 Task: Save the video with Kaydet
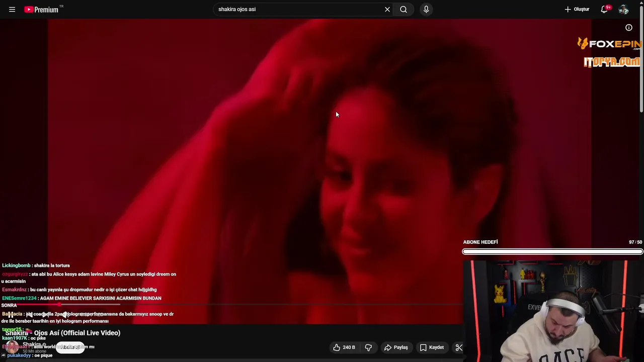432,347
